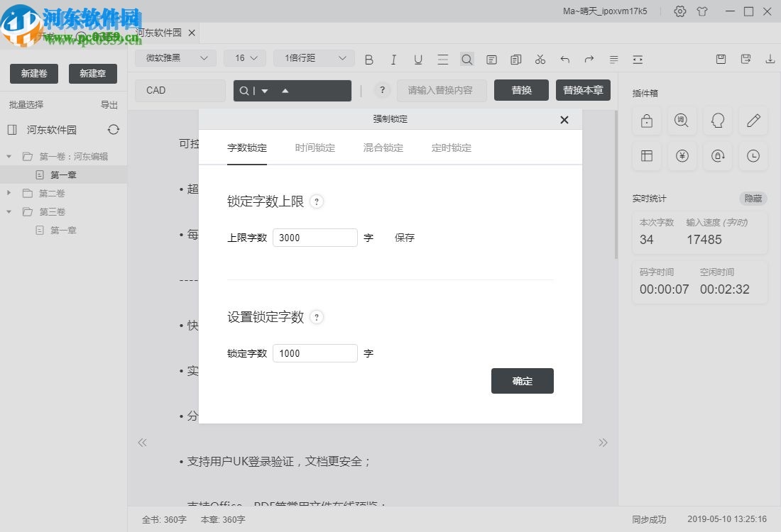The image size is (781, 532).
Task: Collapse the 第一卷：河东编辑 volume
Action: 9,156
